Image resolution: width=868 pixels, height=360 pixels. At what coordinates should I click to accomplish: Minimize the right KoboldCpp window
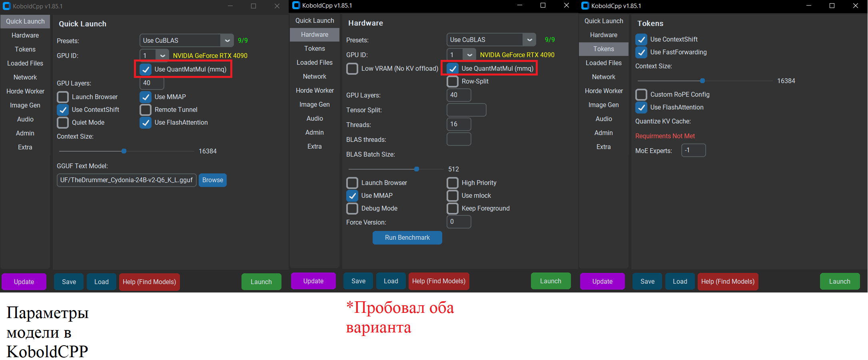pyautogui.click(x=809, y=6)
